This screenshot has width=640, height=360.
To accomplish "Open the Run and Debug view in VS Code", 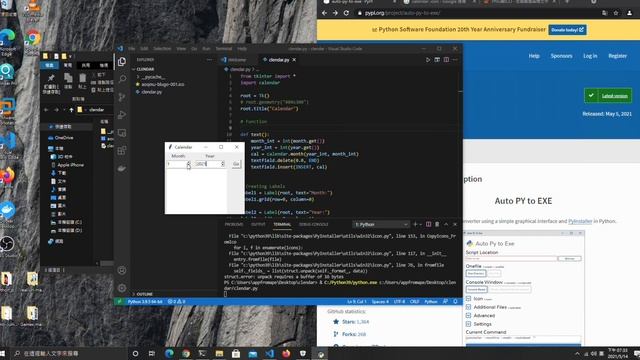I will click(x=122, y=115).
